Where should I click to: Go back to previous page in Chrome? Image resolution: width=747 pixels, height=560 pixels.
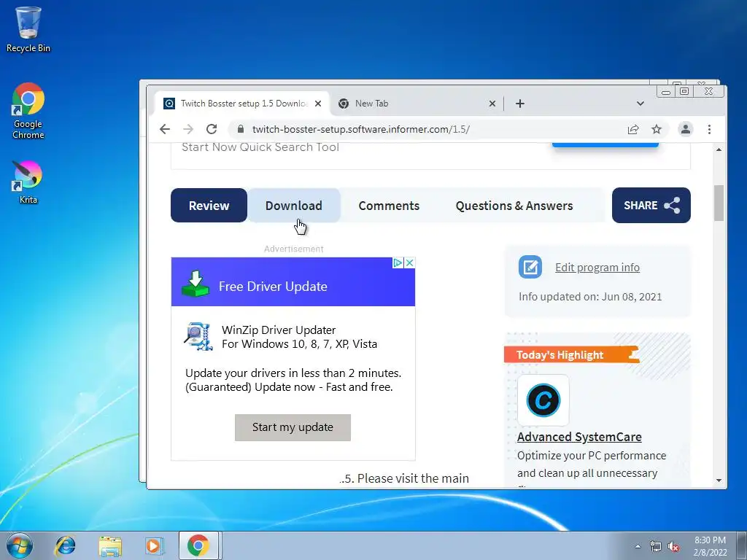coord(165,129)
